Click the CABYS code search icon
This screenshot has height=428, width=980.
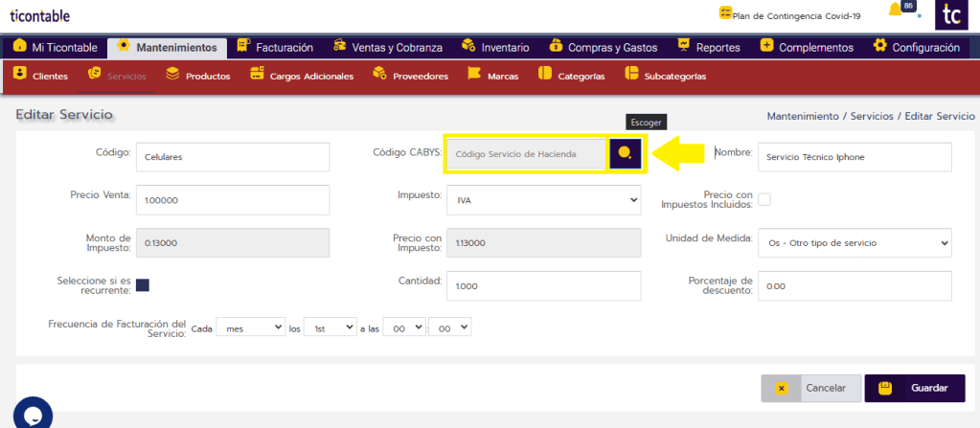[x=625, y=153]
